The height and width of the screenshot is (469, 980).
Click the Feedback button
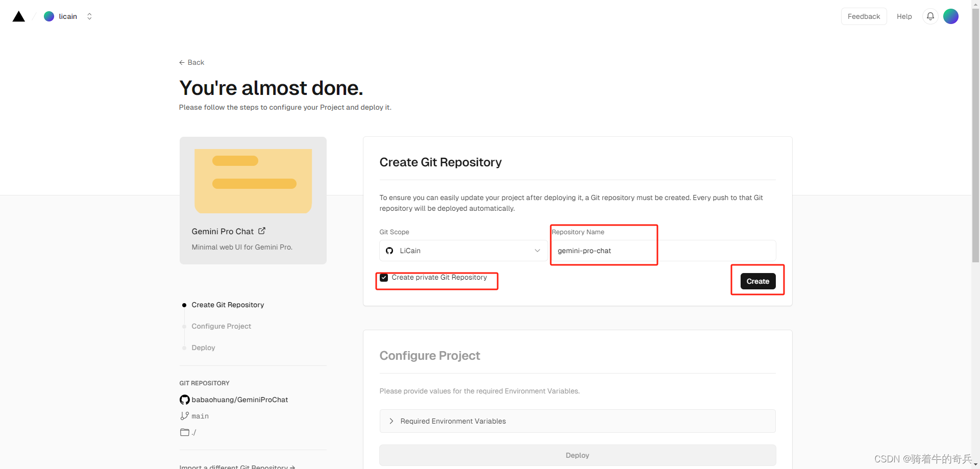click(x=864, y=16)
